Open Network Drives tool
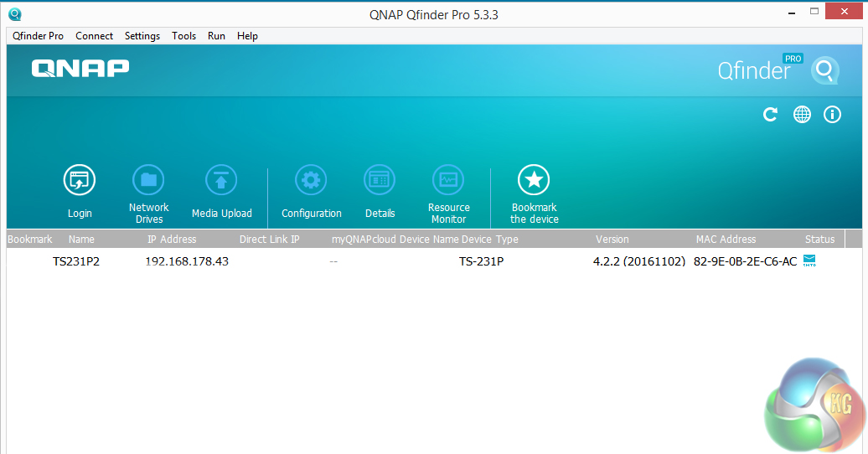The image size is (868, 454). (148, 180)
